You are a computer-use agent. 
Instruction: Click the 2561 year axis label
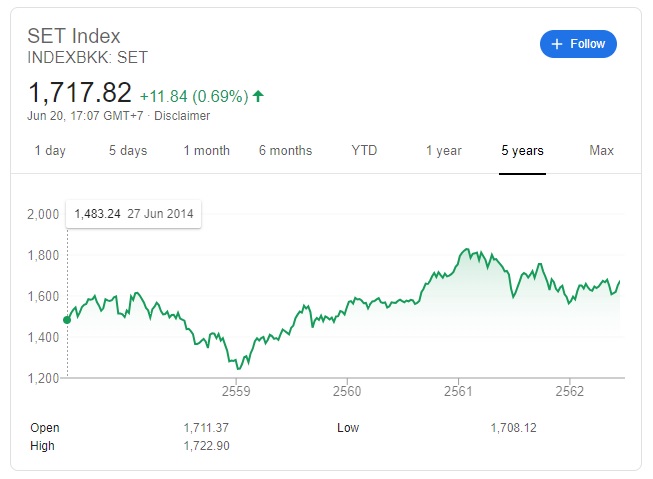point(458,390)
